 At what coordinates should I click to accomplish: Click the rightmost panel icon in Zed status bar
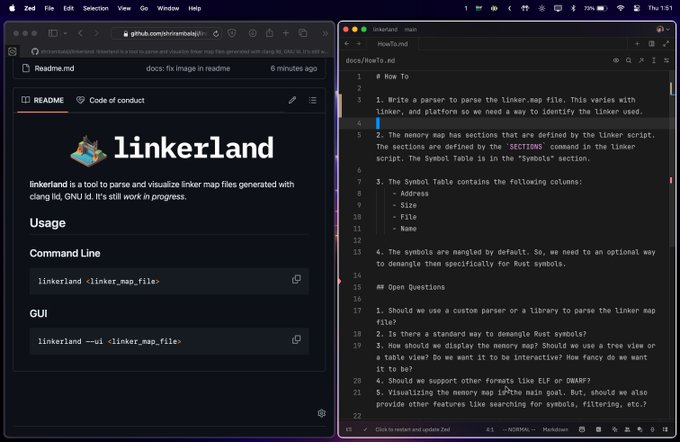(665, 429)
